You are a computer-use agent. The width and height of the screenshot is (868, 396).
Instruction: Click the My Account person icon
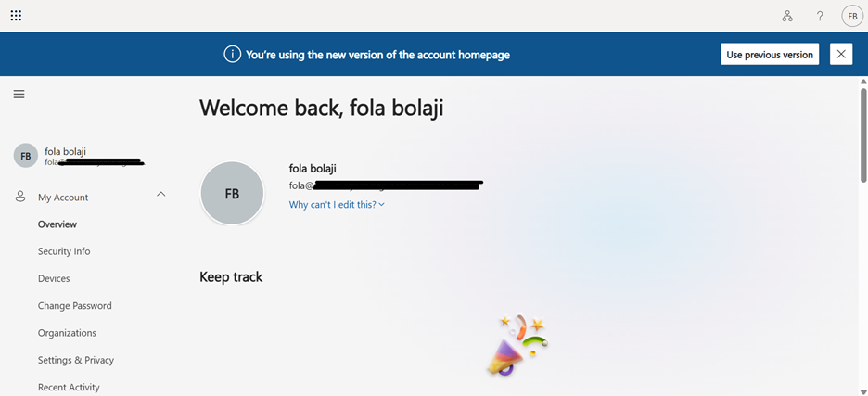coord(20,197)
